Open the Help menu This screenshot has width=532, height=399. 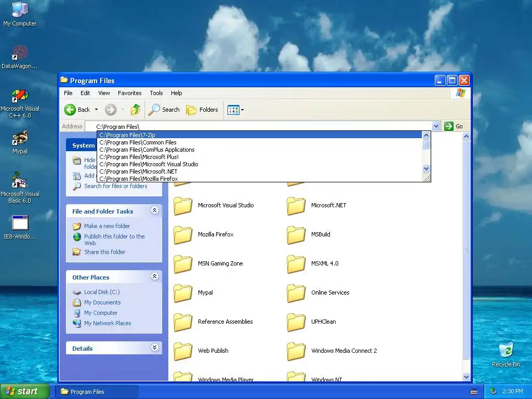[176, 93]
